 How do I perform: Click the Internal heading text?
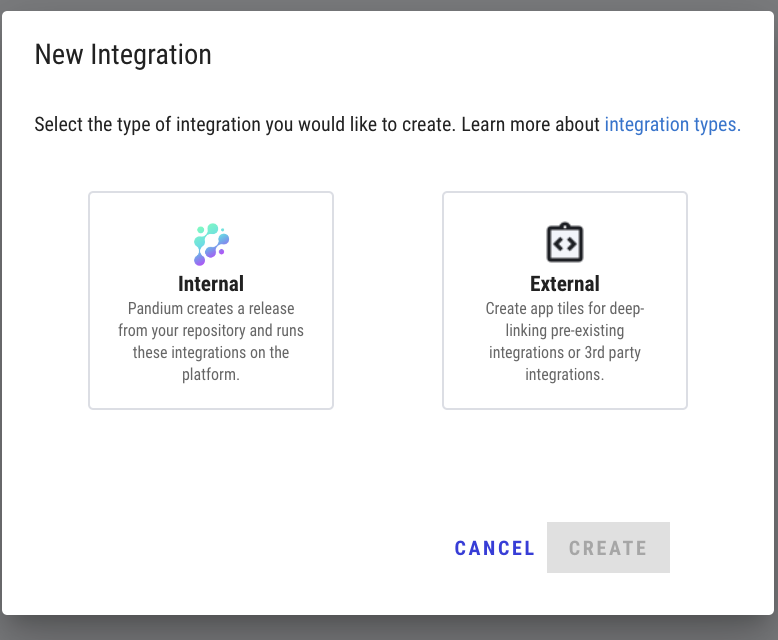pos(211,284)
